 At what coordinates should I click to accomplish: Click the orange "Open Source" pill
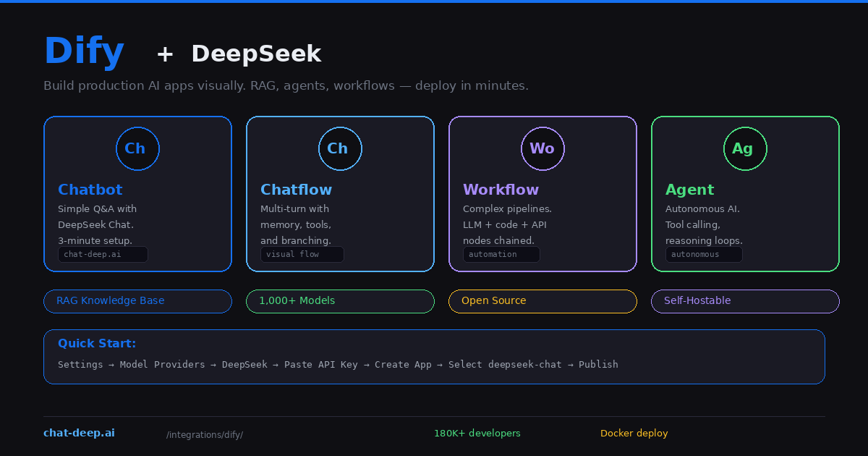pyautogui.click(x=542, y=301)
